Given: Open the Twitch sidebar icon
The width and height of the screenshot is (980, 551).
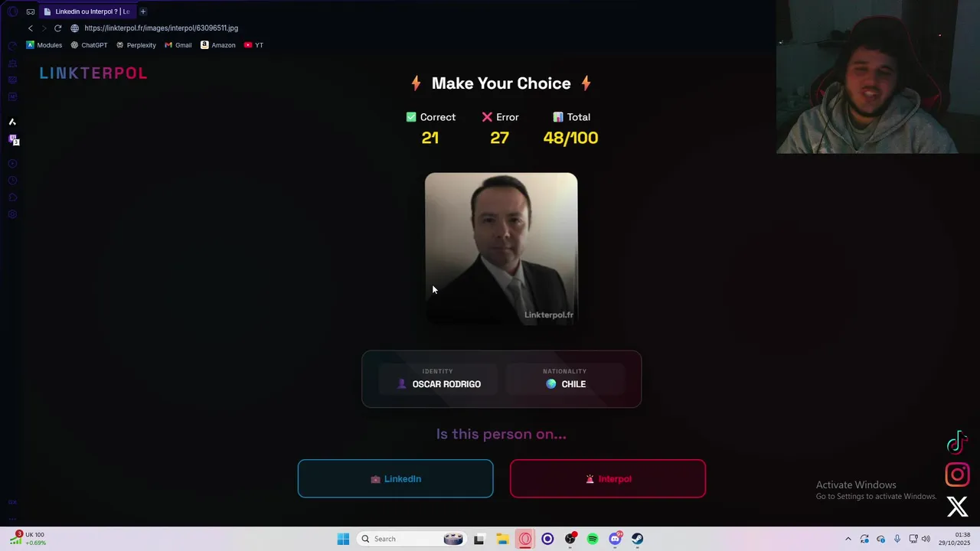Looking at the screenshot, I should pos(13,139).
